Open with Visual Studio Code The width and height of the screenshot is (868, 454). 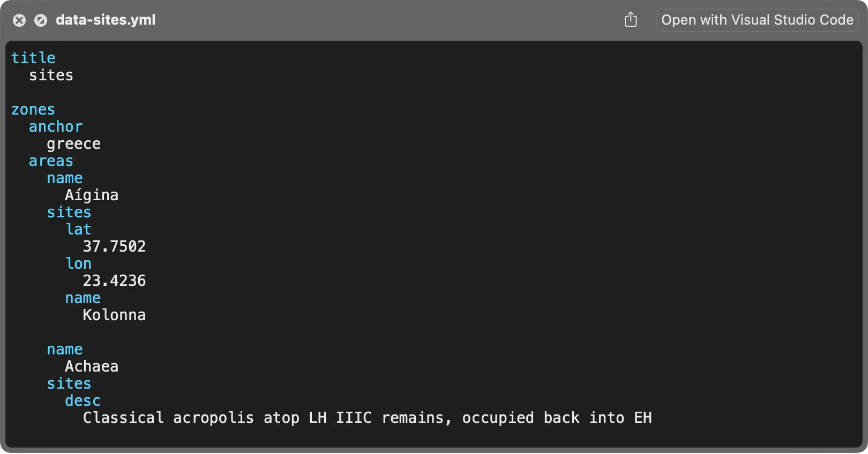[x=757, y=20]
